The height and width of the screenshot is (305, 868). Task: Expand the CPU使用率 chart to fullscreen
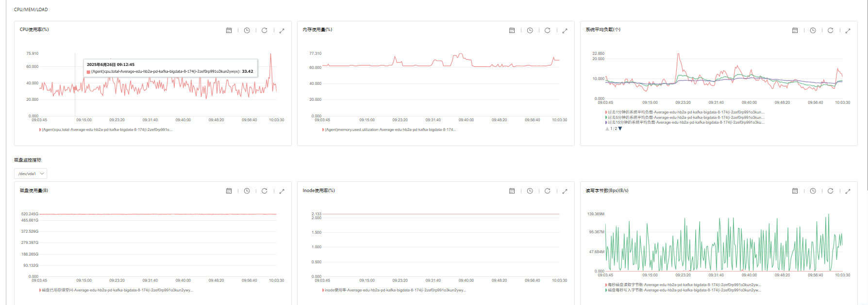point(282,31)
